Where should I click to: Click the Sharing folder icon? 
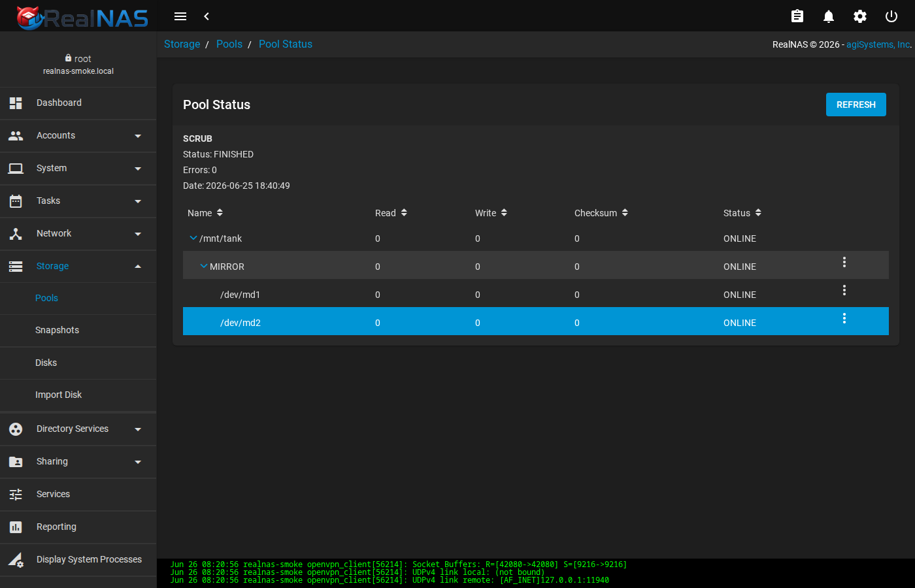(x=16, y=462)
